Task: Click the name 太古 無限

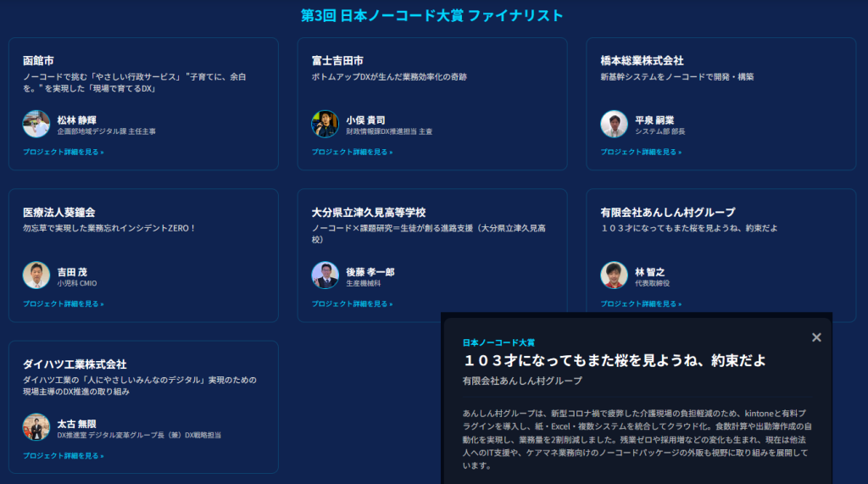Action: (77, 424)
